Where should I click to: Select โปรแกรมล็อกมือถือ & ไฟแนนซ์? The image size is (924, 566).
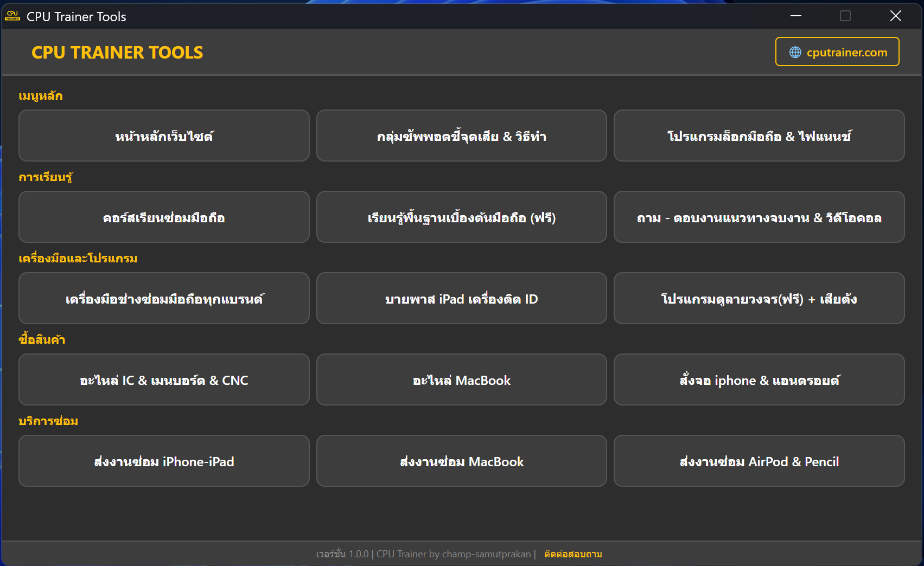tap(759, 136)
